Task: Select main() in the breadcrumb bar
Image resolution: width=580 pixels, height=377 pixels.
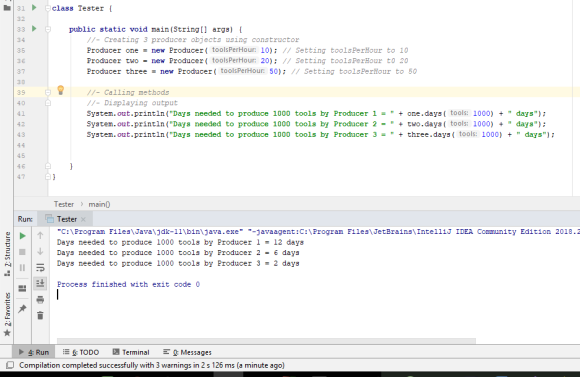Action: (99, 204)
